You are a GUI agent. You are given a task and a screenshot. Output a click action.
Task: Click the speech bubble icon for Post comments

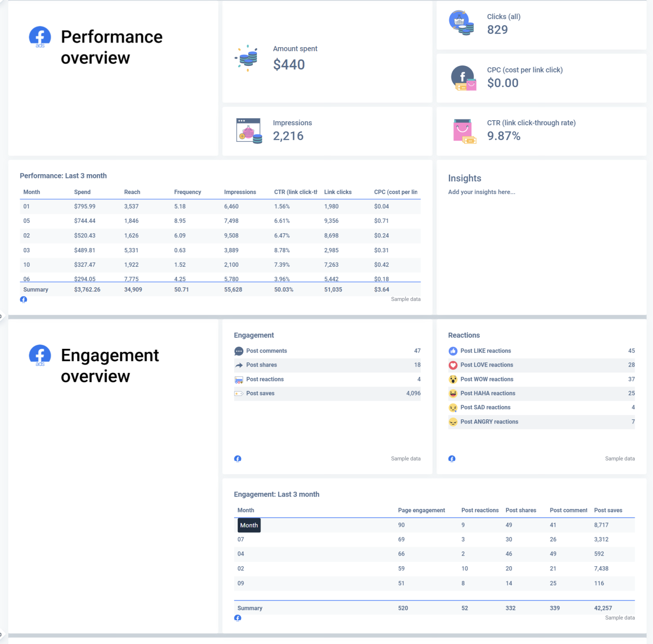click(238, 351)
